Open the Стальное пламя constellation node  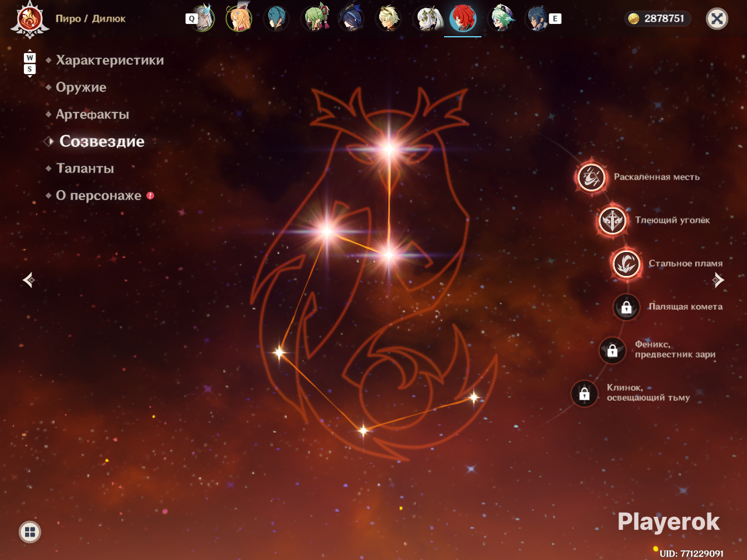(x=626, y=264)
